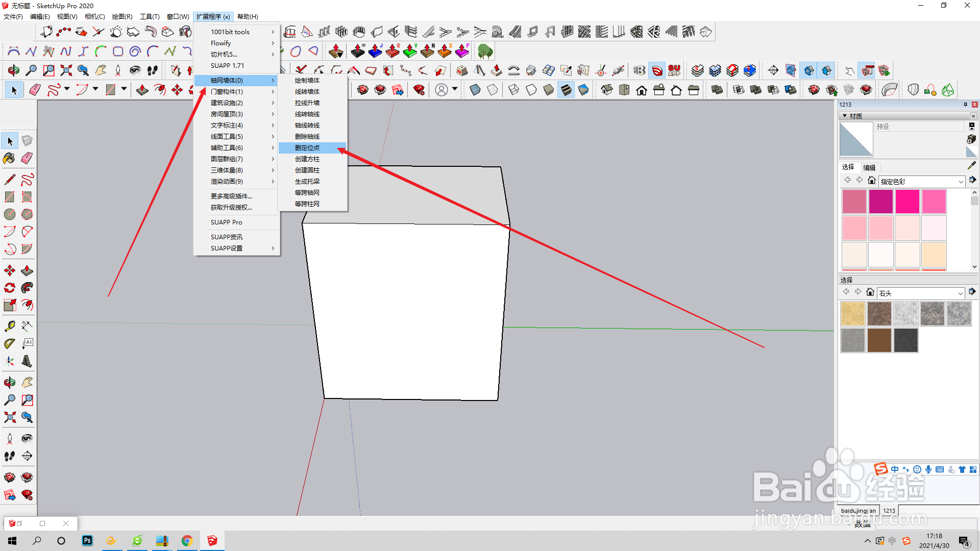Click the tree component icon in toolbar
980x551 pixels.
tap(485, 51)
